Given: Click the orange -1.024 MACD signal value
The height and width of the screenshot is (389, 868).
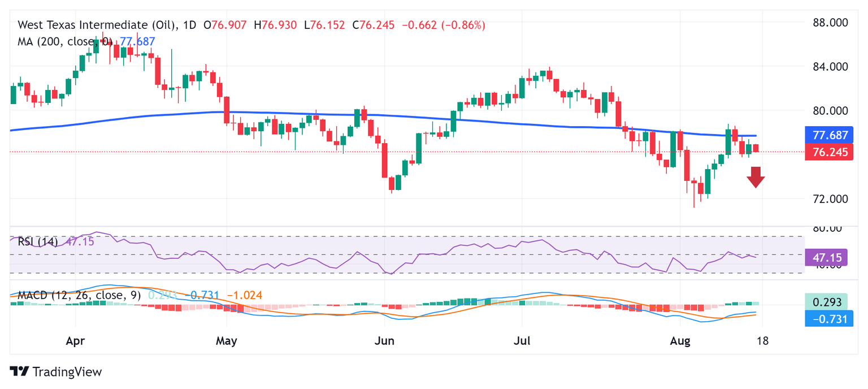Looking at the screenshot, I should (244, 295).
